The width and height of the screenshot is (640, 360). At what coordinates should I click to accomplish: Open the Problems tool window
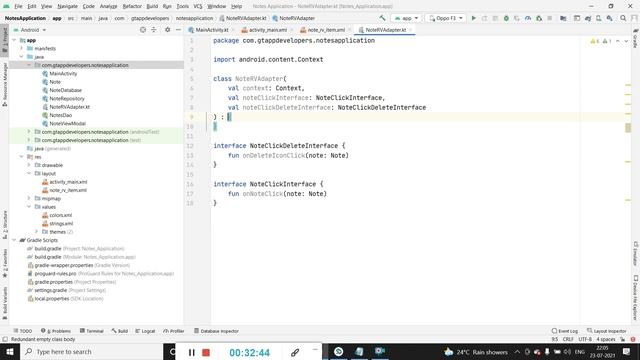coord(56,331)
